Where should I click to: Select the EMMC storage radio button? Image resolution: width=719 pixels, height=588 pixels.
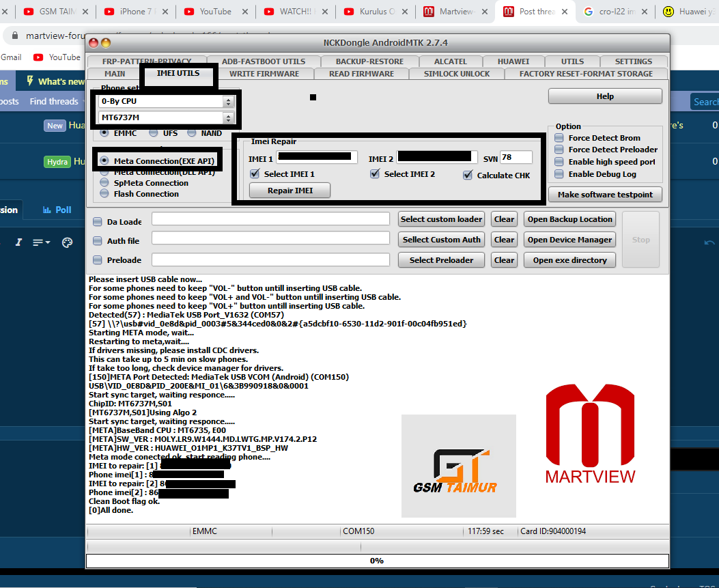[104, 133]
